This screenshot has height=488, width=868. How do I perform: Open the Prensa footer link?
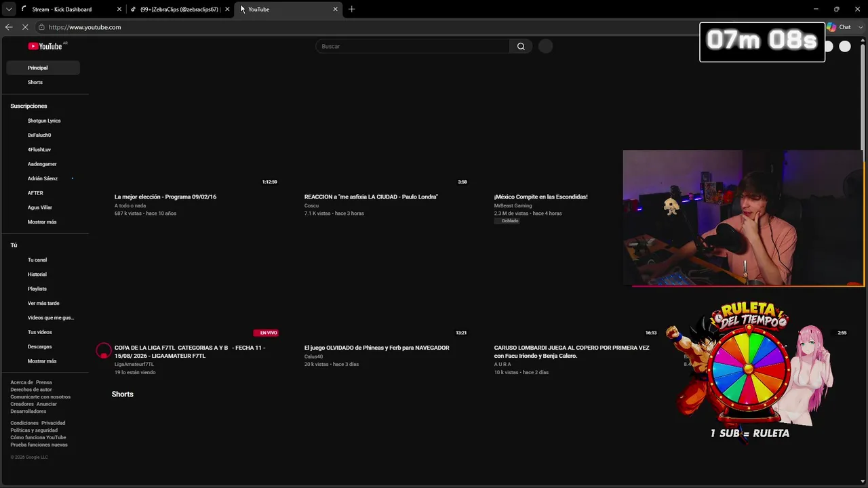point(44,382)
